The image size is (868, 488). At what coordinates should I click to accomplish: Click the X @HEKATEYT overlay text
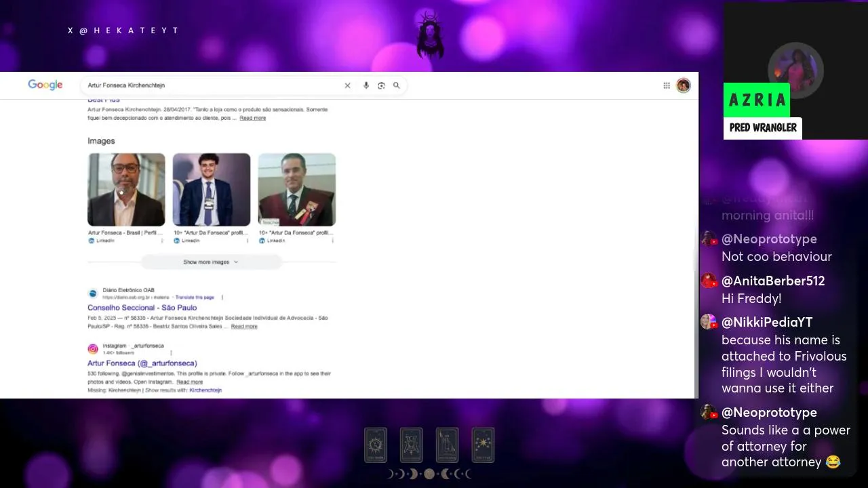(123, 30)
